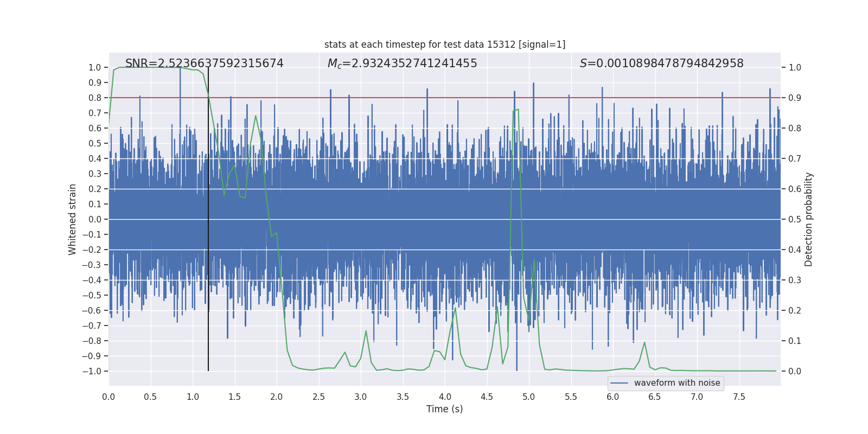Click the SNR value annotation

point(205,63)
